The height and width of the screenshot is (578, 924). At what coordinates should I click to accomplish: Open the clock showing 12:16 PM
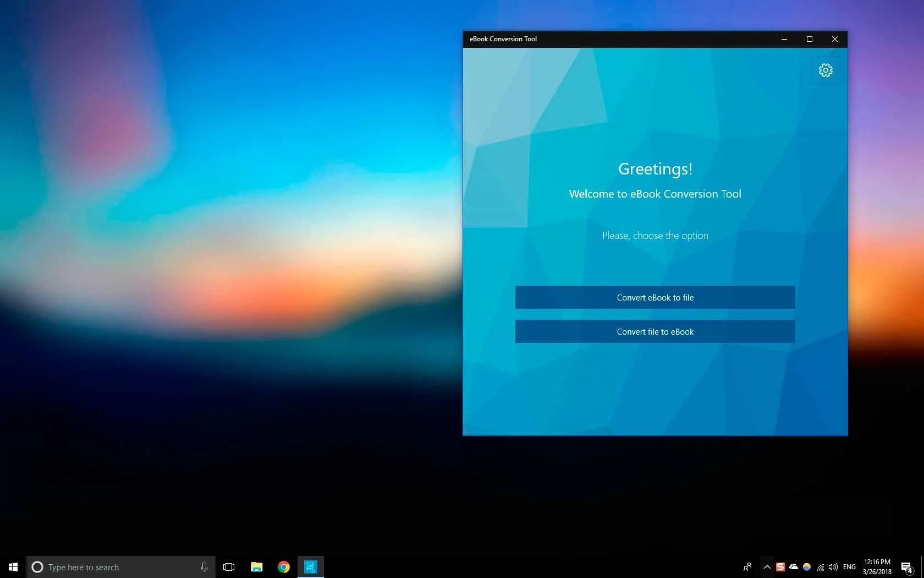coord(877,567)
